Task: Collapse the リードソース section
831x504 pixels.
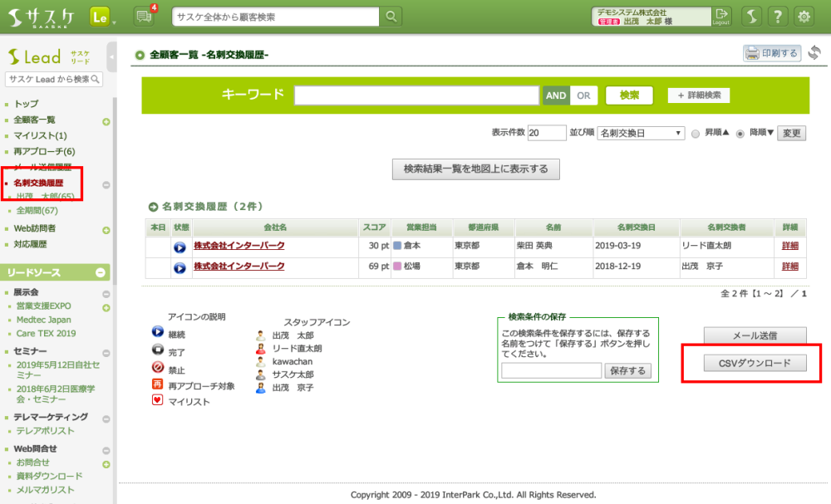Action: (100, 272)
